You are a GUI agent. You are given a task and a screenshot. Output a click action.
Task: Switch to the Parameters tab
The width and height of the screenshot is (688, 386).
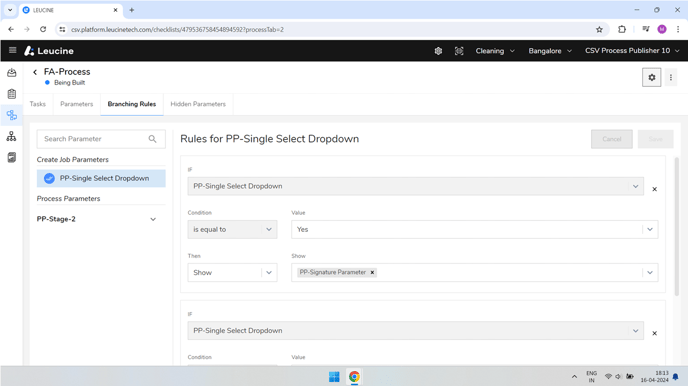pyautogui.click(x=77, y=104)
